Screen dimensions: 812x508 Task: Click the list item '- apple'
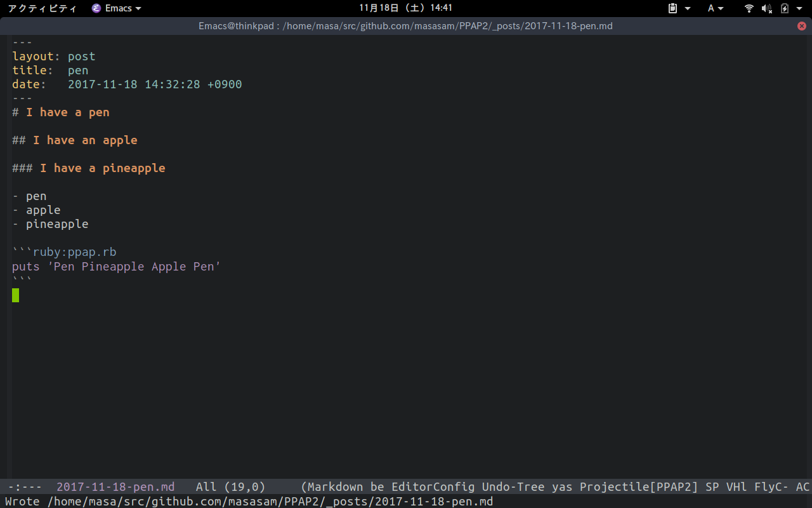click(x=36, y=210)
